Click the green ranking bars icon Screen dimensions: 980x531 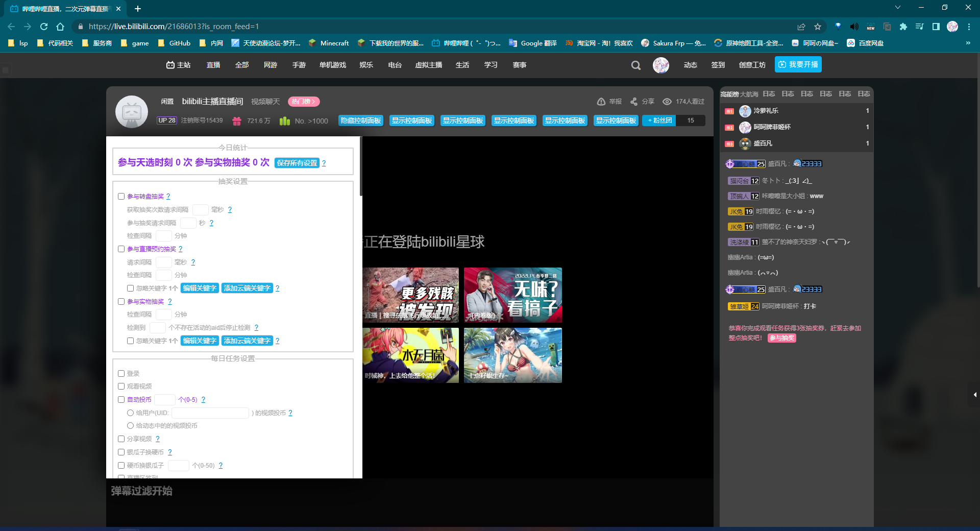pyautogui.click(x=285, y=121)
